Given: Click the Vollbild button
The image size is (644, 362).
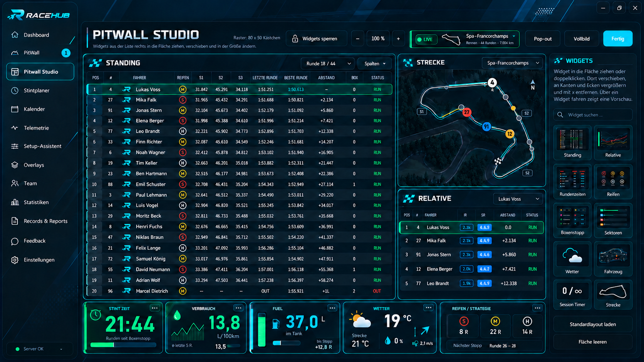Looking at the screenshot, I should click(582, 38).
